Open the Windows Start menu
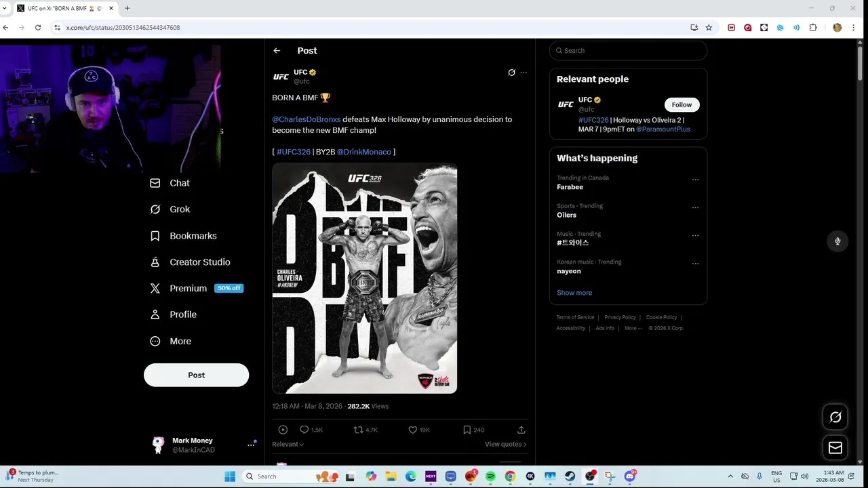The height and width of the screenshot is (488, 868). pos(229,476)
